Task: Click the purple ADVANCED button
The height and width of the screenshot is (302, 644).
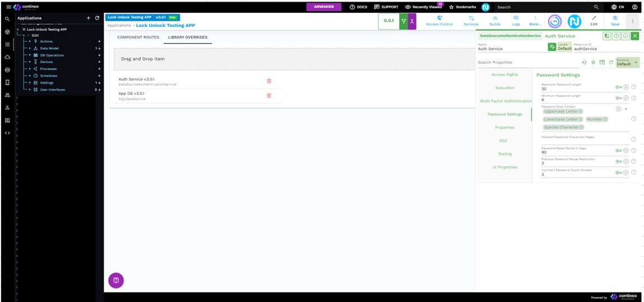Action: (x=324, y=7)
